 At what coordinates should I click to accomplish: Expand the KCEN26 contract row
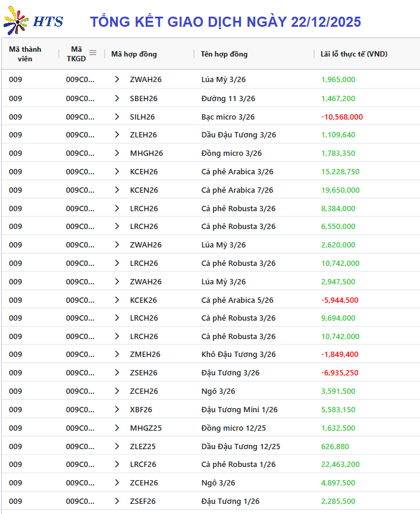click(117, 190)
